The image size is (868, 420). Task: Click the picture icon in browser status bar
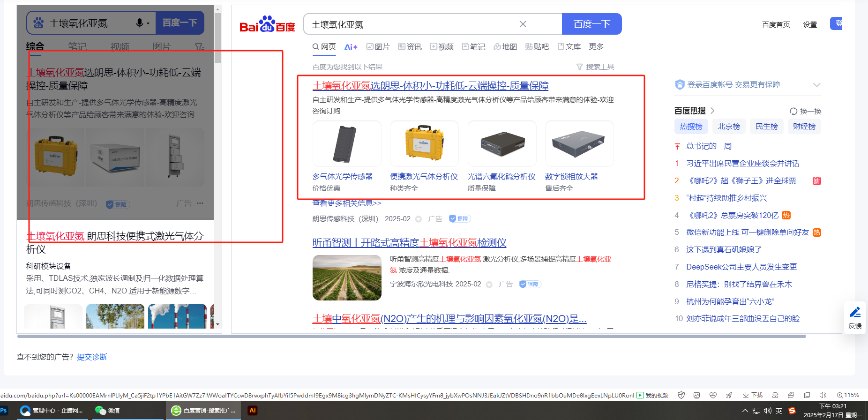point(697,395)
